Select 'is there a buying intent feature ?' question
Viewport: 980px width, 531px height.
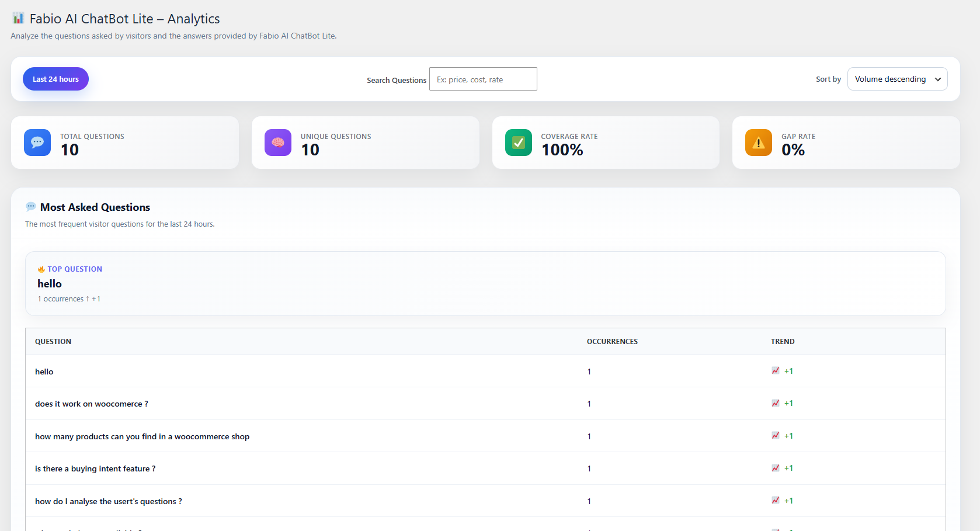[x=95, y=468]
